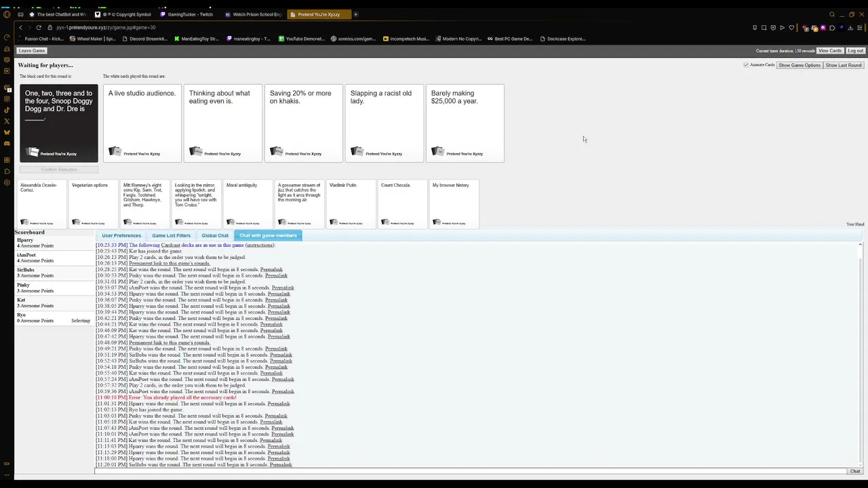Click Show Last Round button
The height and width of the screenshot is (488, 868).
pos(844,65)
